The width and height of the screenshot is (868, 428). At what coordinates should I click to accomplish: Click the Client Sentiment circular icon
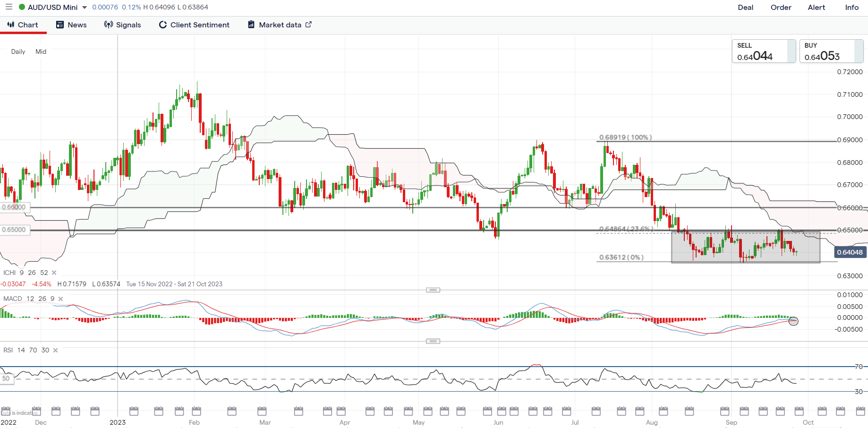click(162, 25)
